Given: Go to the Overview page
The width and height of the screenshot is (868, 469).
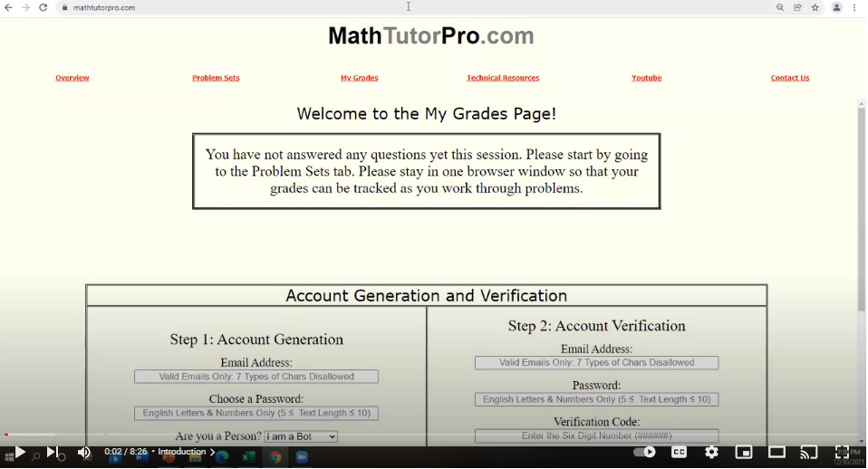Looking at the screenshot, I should click(72, 78).
